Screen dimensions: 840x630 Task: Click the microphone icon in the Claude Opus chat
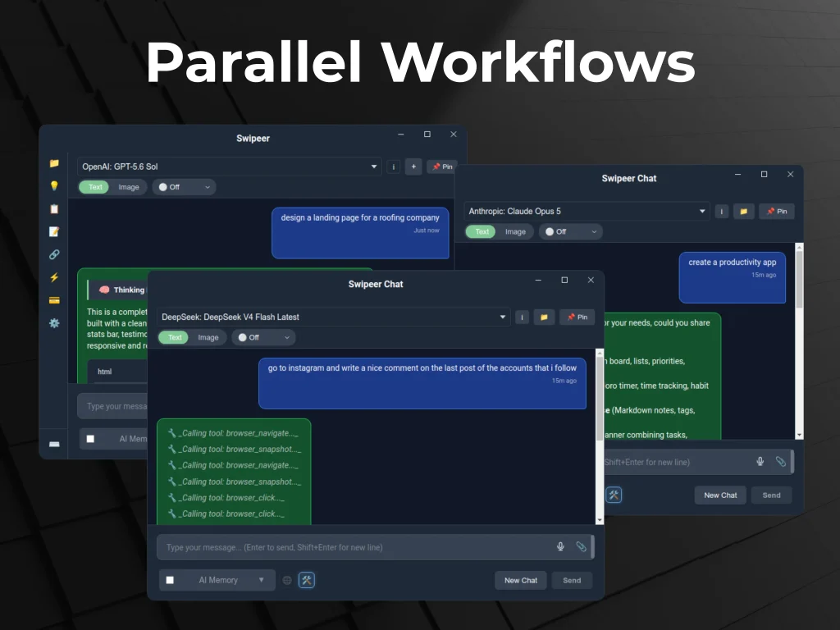coord(760,461)
